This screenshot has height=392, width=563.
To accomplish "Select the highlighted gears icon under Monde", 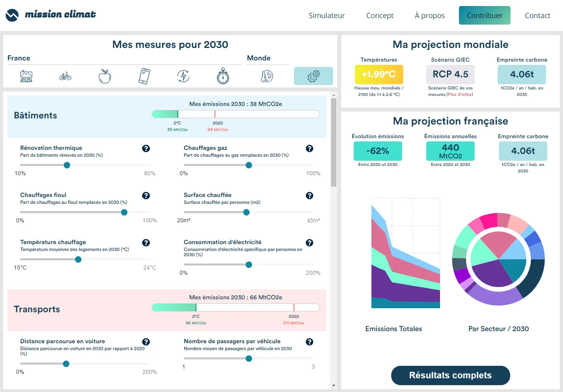I will pos(313,76).
